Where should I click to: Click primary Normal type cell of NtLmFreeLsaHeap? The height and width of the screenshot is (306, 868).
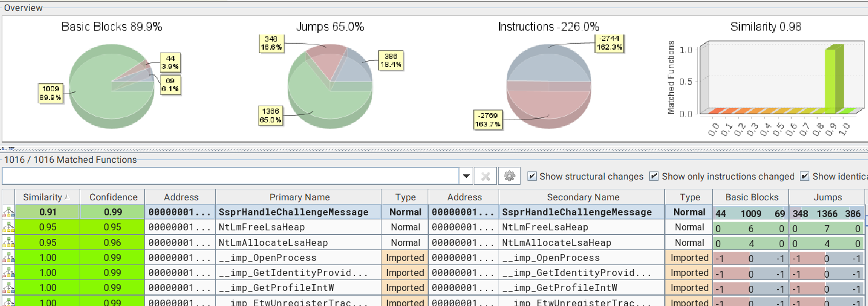pos(405,227)
